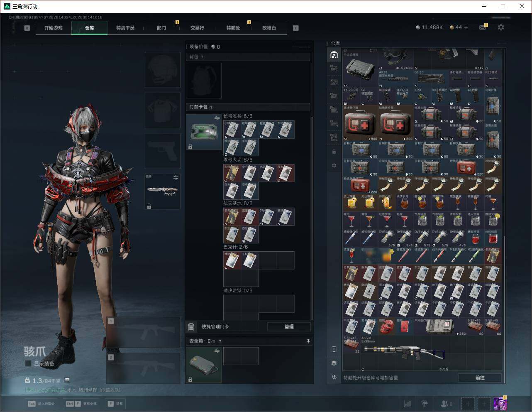Select the empty helmet equipment slot
This screenshot has width=532, height=412.
[x=162, y=70]
